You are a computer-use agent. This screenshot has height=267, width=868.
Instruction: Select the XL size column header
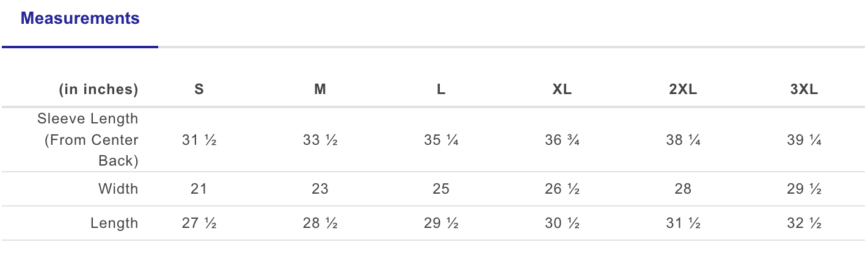pyautogui.click(x=562, y=89)
